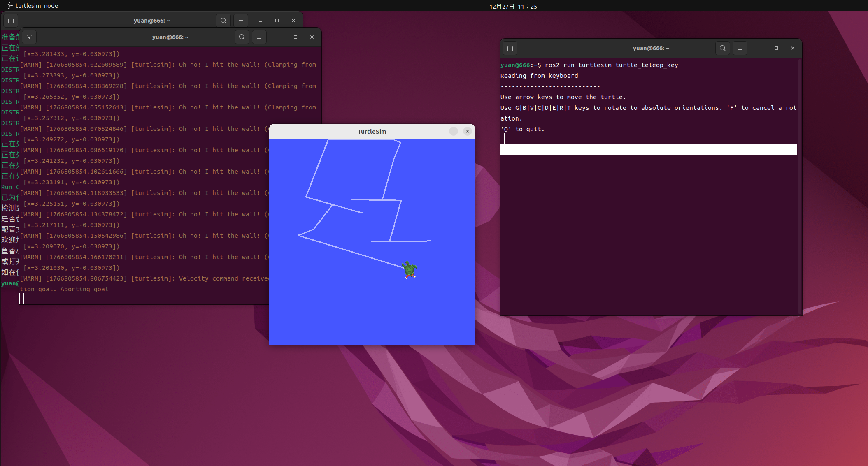Screen dimensions: 868x466
Task: Open hamburger menu in back terminal
Action: 241,21
